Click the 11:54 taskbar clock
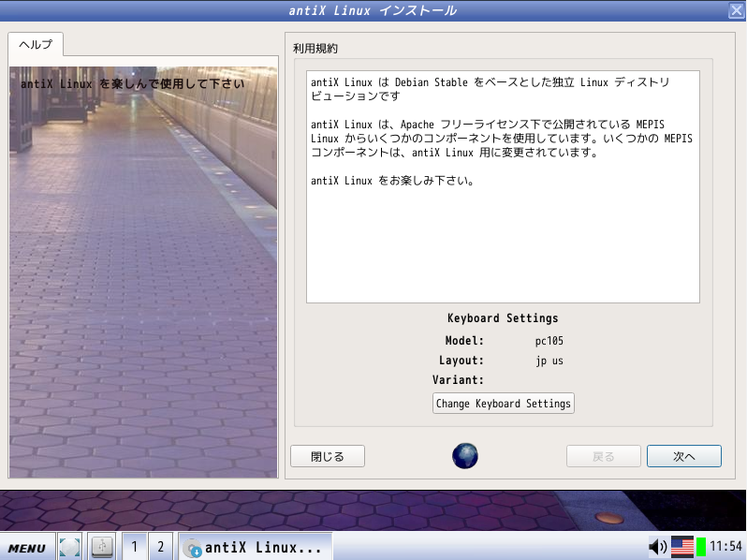747x560 pixels. (725, 546)
